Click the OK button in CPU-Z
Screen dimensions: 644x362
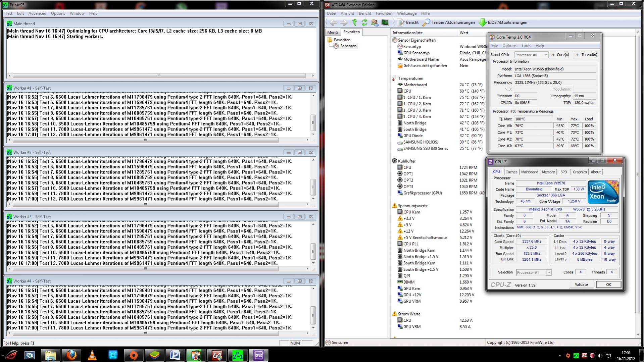tap(608, 285)
